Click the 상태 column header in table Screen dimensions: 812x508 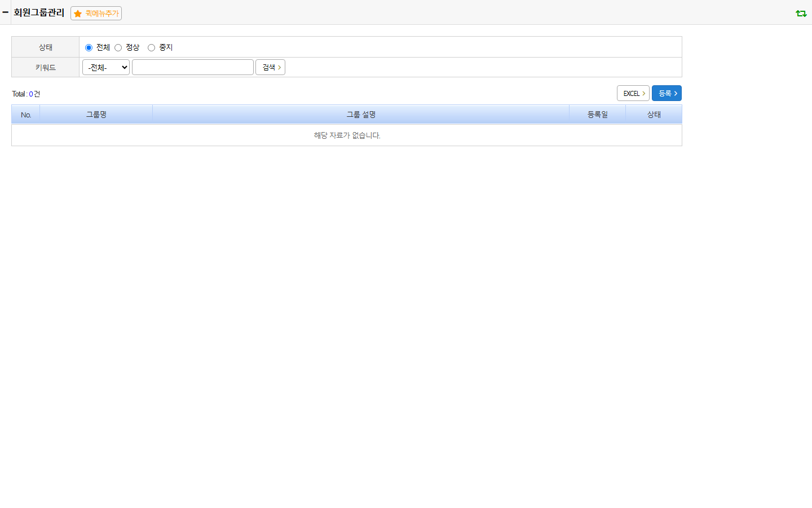[x=654, y=115]
